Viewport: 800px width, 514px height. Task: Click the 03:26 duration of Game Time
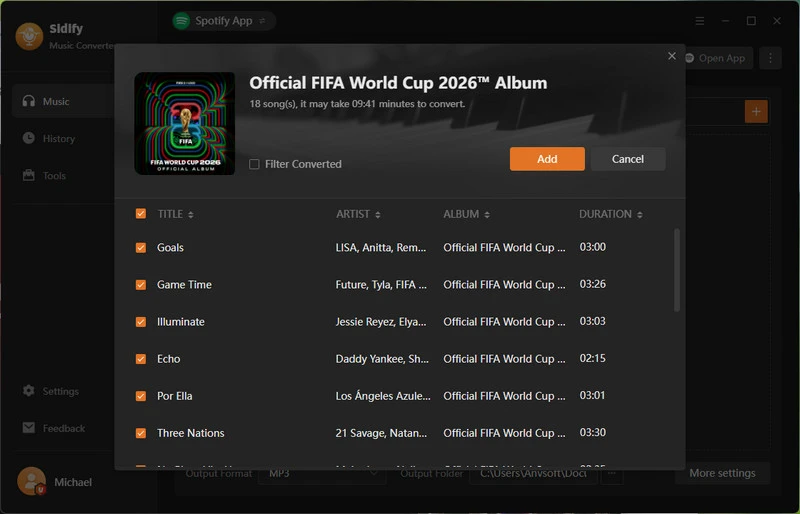592,284
